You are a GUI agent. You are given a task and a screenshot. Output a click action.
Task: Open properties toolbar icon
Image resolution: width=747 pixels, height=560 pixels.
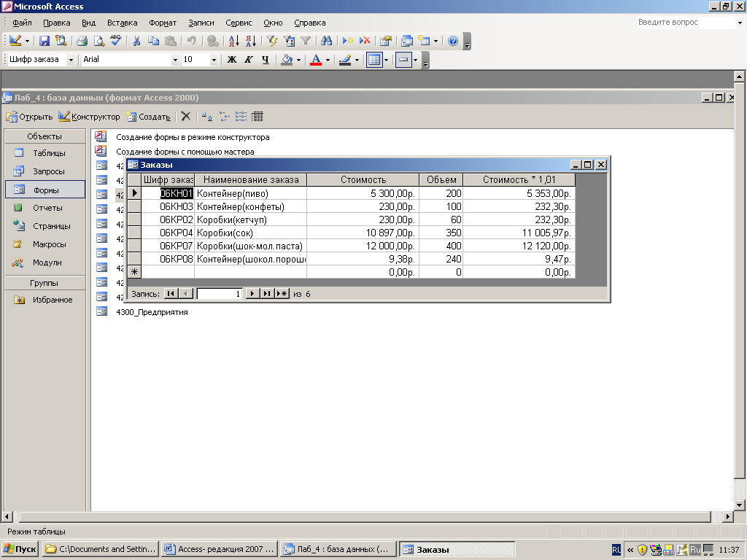tap(386, 41)
